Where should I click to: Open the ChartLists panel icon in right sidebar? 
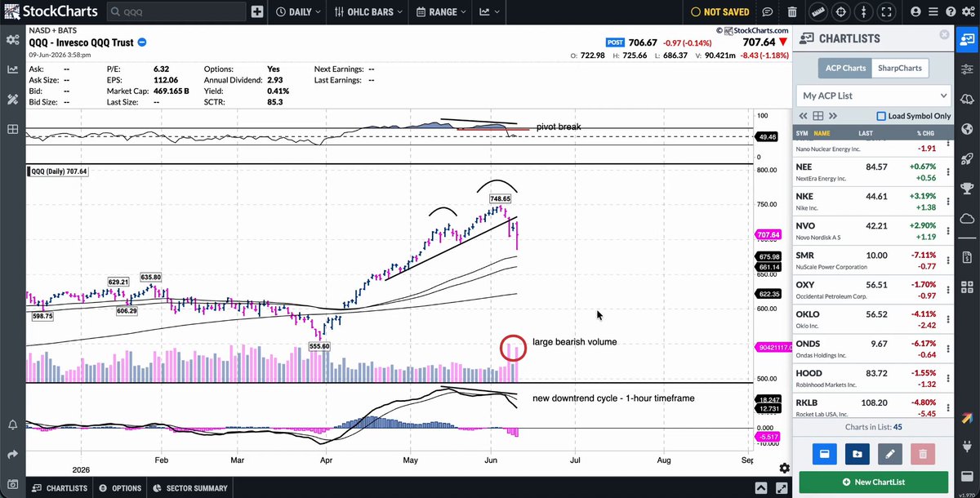tap(968, 40)
